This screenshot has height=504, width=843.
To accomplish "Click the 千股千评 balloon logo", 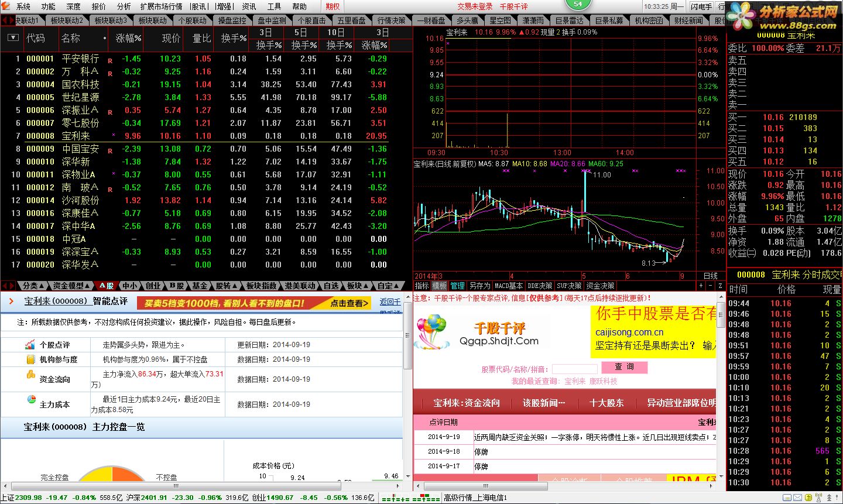I will click(432, 332).
